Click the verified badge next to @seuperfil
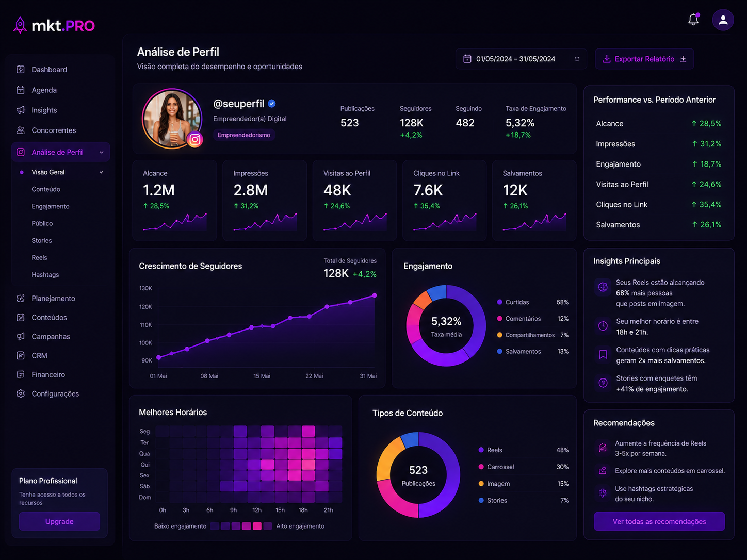The height and width of the screenshot is (560, 747). click(x=272, y=104)
